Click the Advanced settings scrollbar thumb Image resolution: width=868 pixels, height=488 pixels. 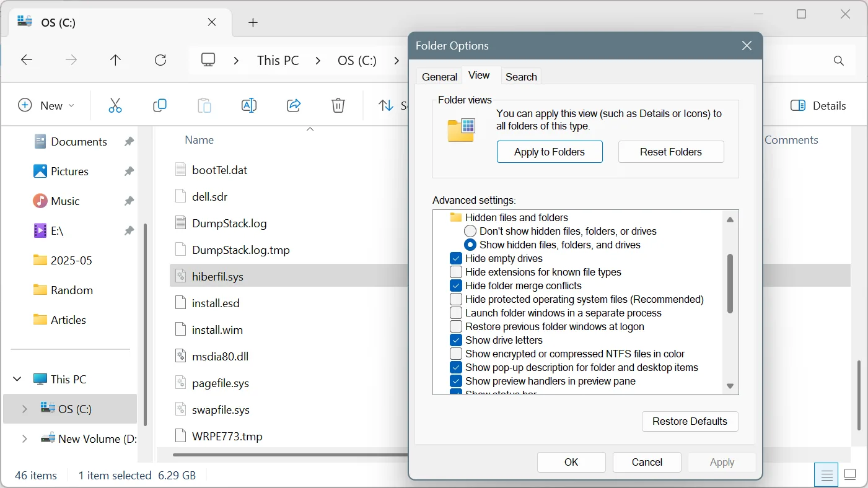(730, 283)
